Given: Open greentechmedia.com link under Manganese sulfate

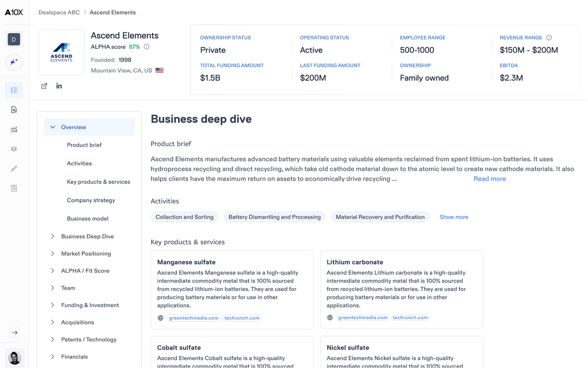Looking at the screenshot, I should pyautogui.click(x=194, y=318).
